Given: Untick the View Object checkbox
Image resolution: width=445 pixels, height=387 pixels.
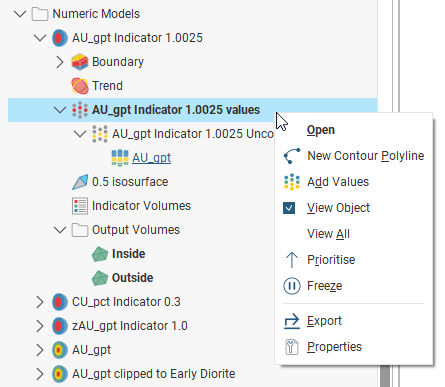Looking at the screenshot, I should pos(289,208).
